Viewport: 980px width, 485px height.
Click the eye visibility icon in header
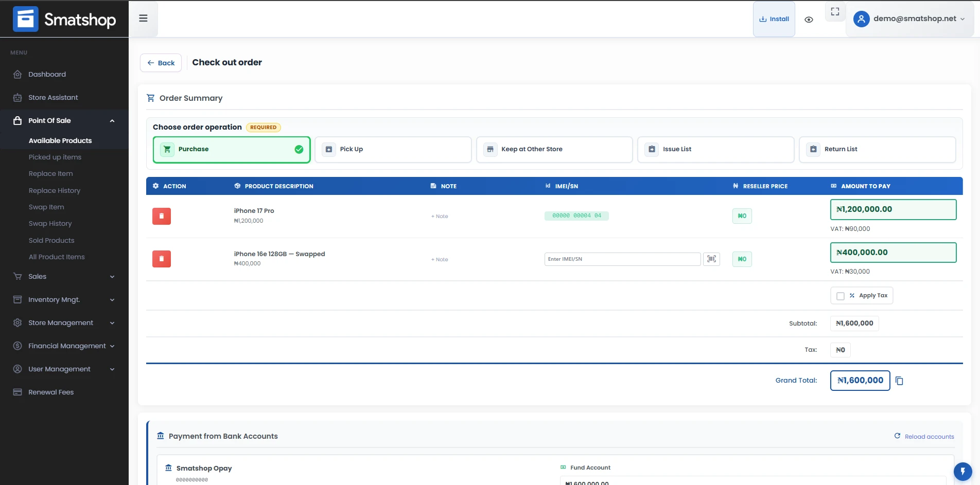point(809,20)
